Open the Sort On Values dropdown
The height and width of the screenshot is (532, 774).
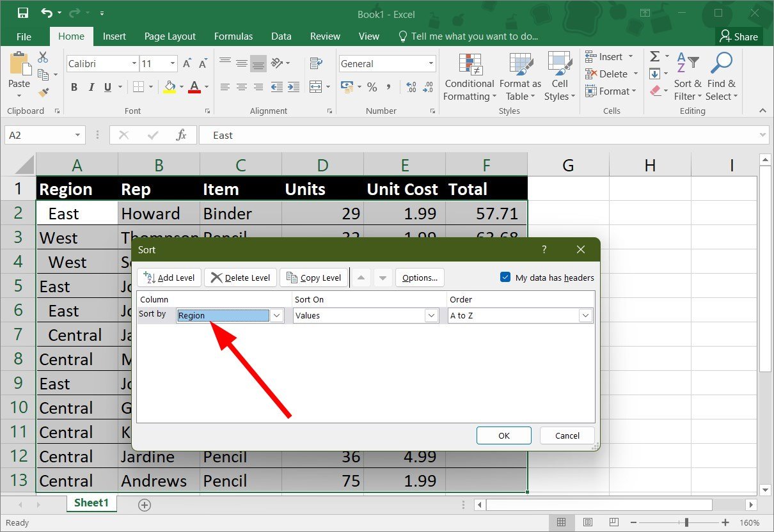[x=431, y=315]
